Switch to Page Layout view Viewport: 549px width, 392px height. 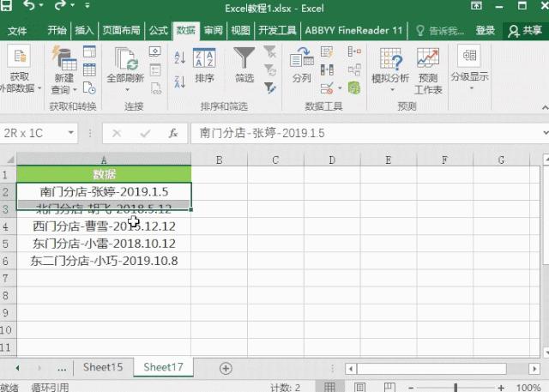coord(359,387)
